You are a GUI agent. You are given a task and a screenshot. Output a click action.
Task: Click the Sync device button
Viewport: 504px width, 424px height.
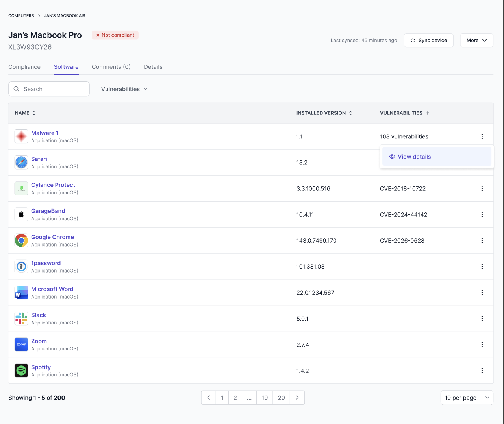428,40
